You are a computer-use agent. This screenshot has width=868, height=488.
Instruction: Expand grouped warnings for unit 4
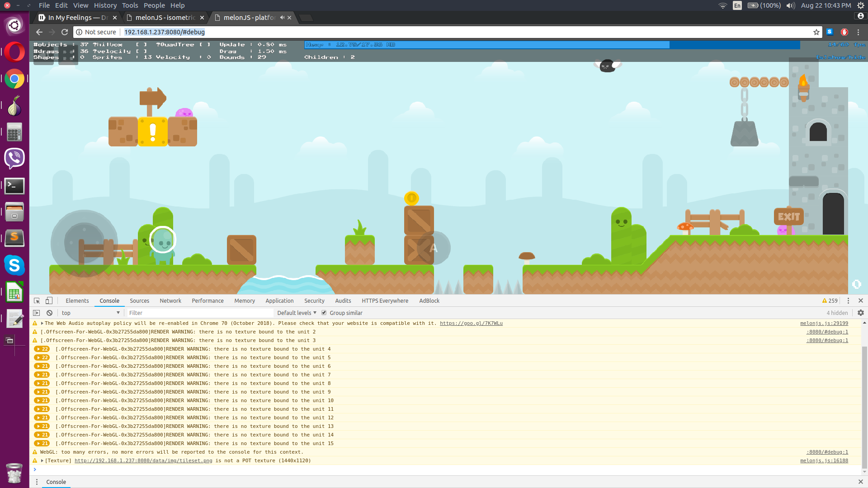pos(42,349)
